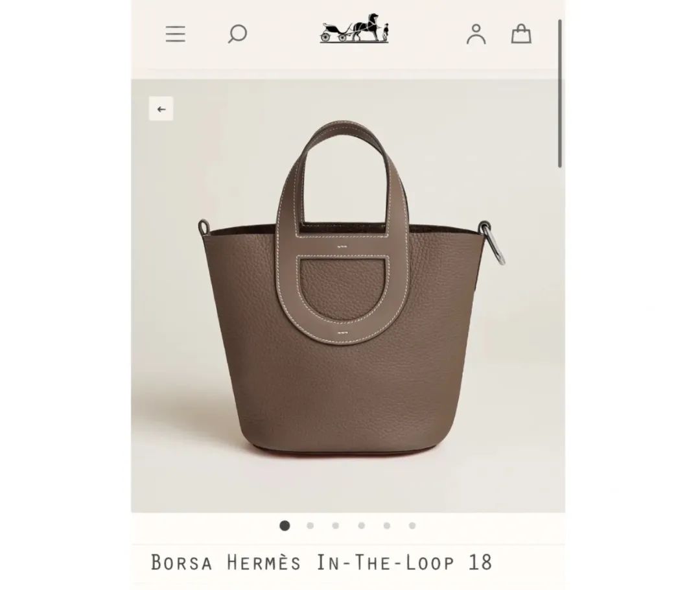Click the page vertical scrollbar thumb
Screen dimensions: 700x590
point(560,94)
